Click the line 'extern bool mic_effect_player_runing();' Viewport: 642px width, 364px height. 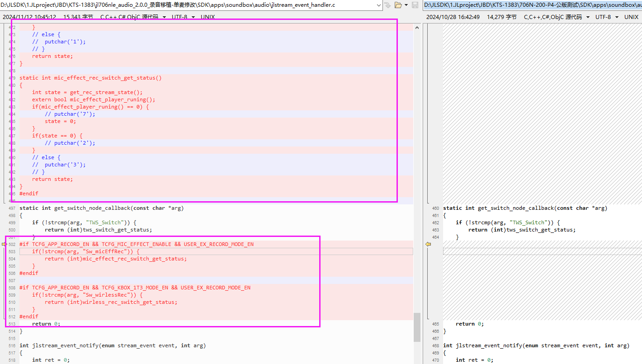coord(94,99)
